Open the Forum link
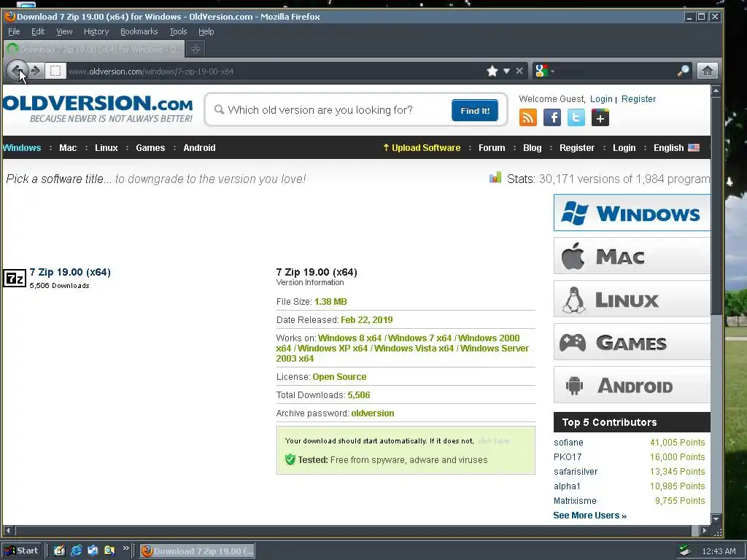Screen dimensions: 747x560 pos(492,147)
